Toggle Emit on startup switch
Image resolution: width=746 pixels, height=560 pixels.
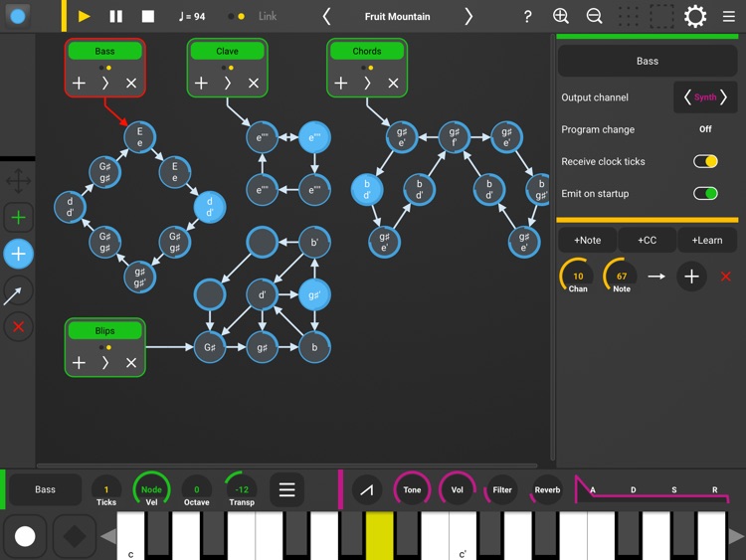(705, 194)
